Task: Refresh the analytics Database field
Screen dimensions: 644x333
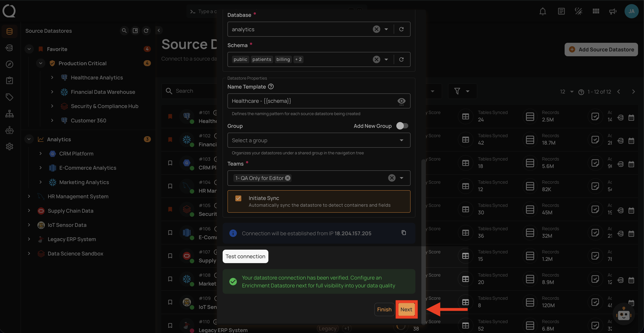Action: coord(402,29)
